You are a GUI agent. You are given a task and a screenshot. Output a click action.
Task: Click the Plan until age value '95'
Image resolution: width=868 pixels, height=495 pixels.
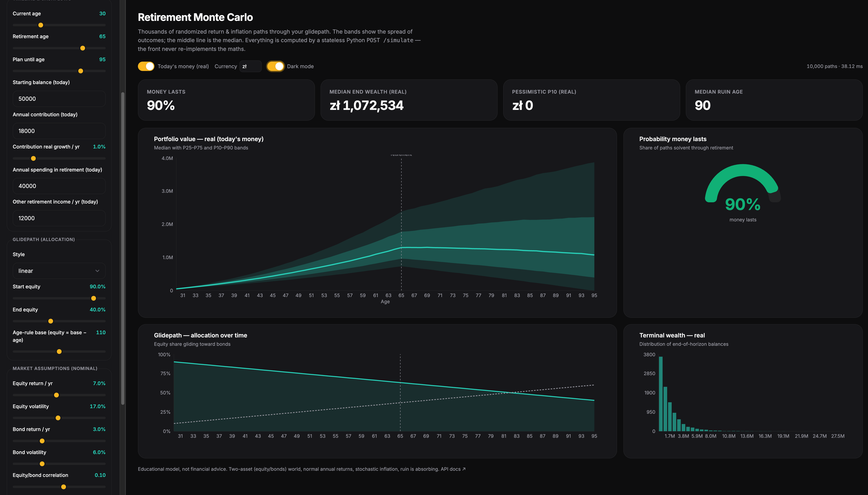[x=102, y=59]
